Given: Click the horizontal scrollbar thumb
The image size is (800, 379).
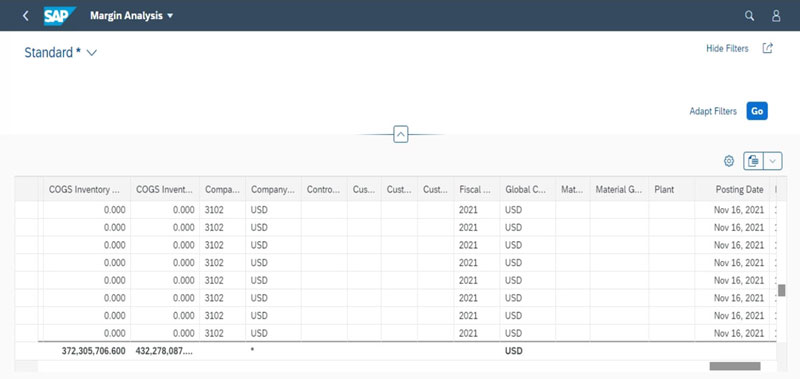Looking at the screenshot, I should [x=735, y=366].
